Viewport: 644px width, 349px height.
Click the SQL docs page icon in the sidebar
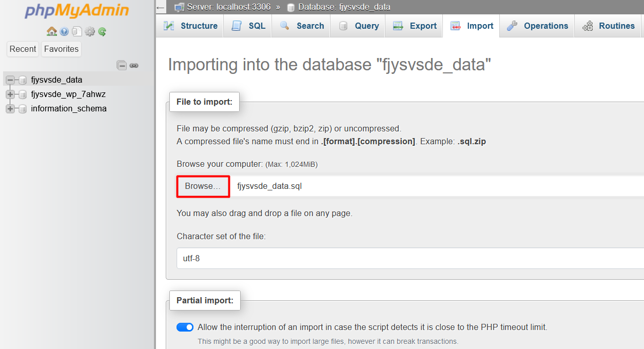click(x=76, y=32)
